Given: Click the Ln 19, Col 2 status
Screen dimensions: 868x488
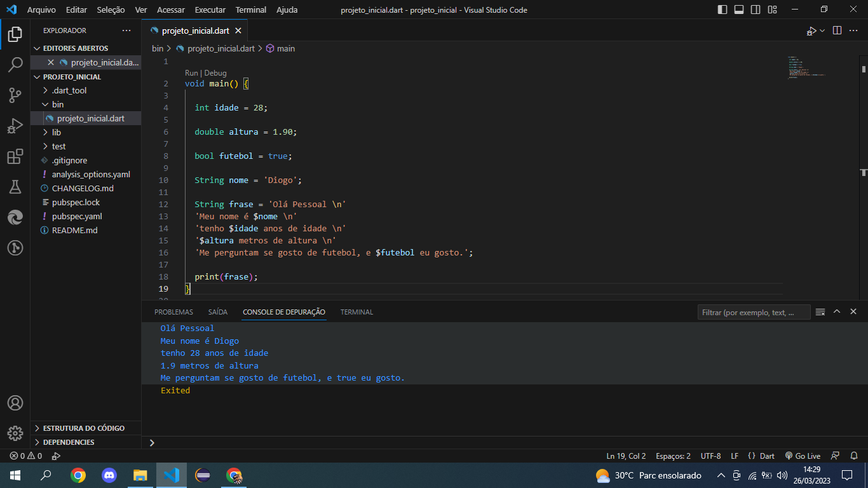Looking at the screenshot, I should click(x=626, y=456).
